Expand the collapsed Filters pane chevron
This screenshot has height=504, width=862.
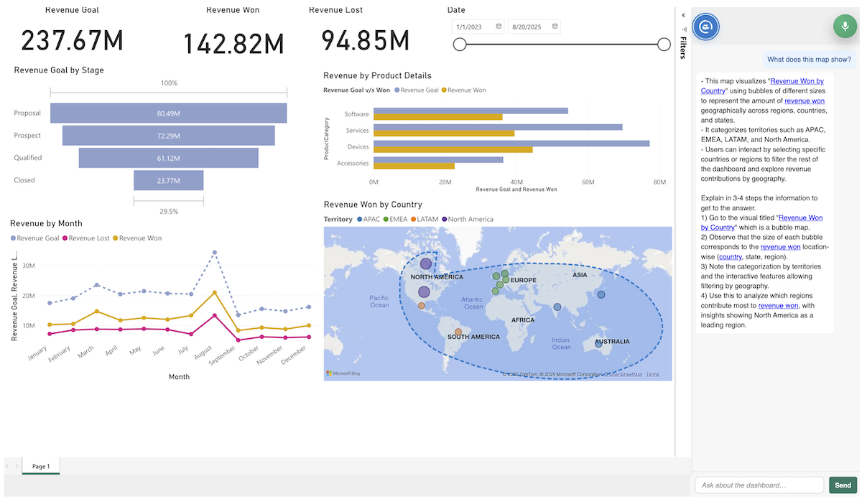(x=683, y=15)
